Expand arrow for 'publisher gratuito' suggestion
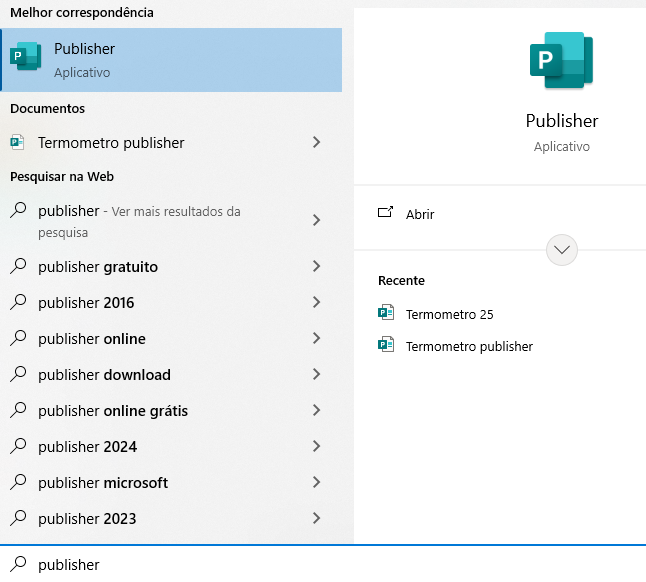 point(316,266)
